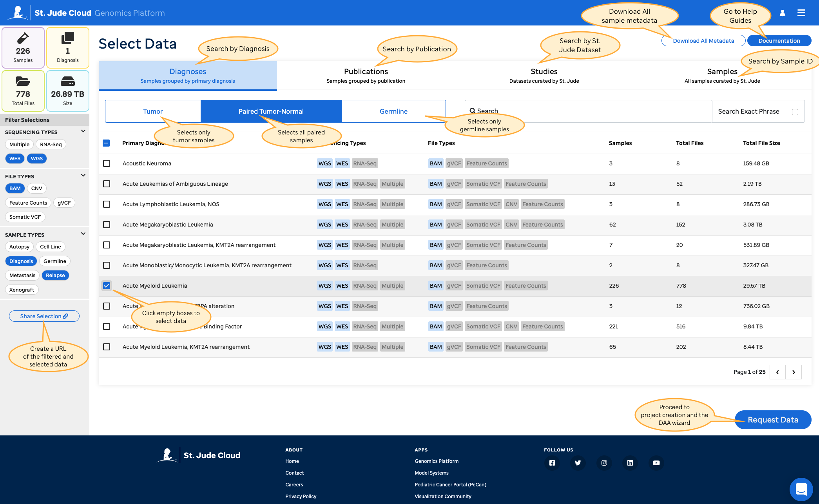
Task: Open the chat support bubble
Action: coord(801,489)
